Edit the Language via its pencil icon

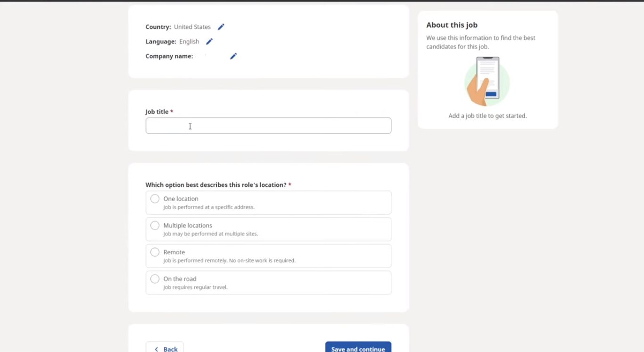point(209,42)
